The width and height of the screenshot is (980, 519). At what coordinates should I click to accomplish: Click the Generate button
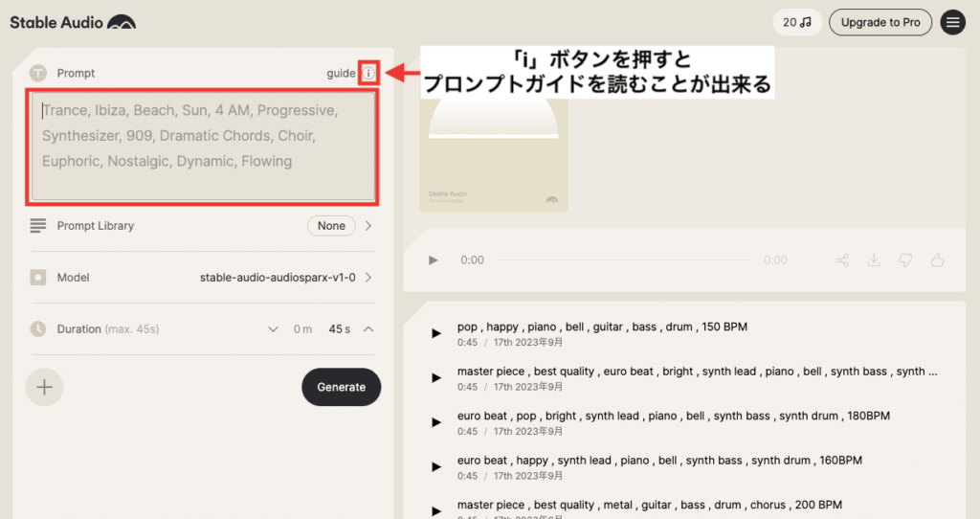click(342, 387)
